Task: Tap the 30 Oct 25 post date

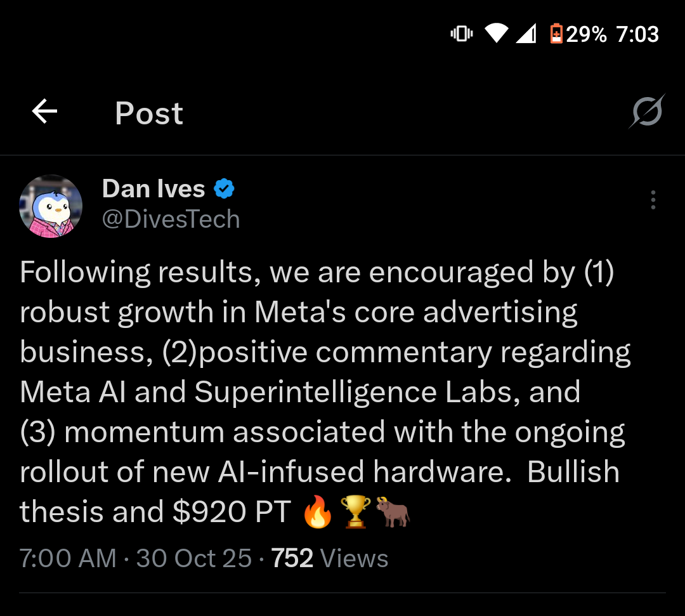Action: coord(193,558)
